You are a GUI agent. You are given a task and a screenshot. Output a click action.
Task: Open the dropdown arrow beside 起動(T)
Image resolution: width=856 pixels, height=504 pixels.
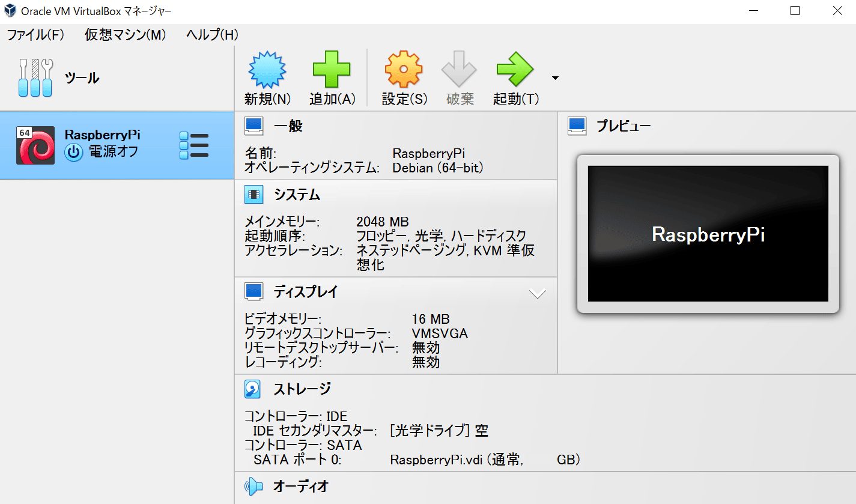tap(555, 77)
